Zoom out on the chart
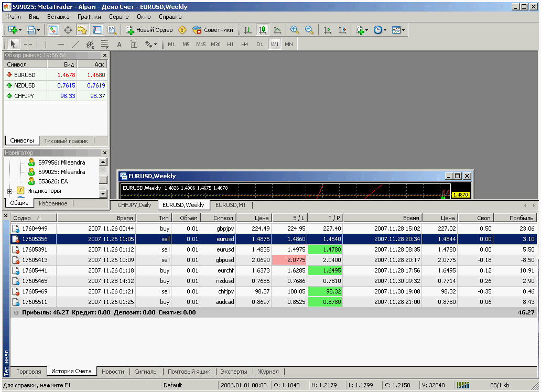The height and width of the screenshot is (392, 541). click(x=309, y=30)
